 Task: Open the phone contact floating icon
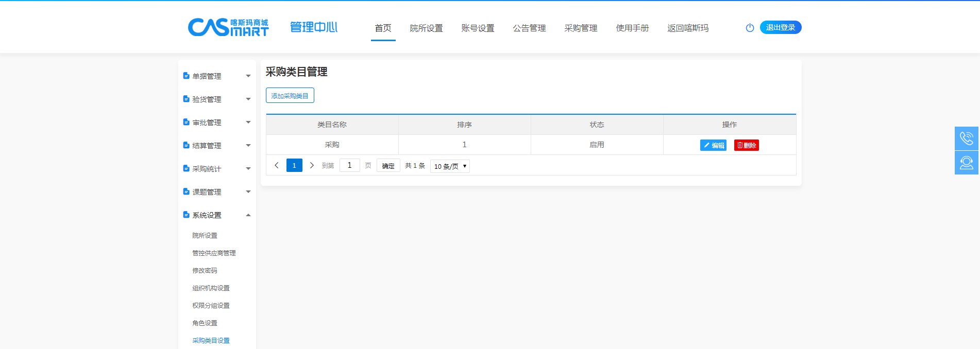coord(966,138)
